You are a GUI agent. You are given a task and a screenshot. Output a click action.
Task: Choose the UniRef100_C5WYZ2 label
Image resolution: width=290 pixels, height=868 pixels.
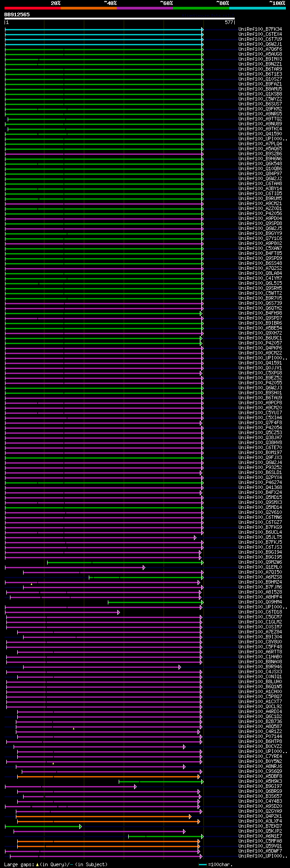tap(260, 99)
